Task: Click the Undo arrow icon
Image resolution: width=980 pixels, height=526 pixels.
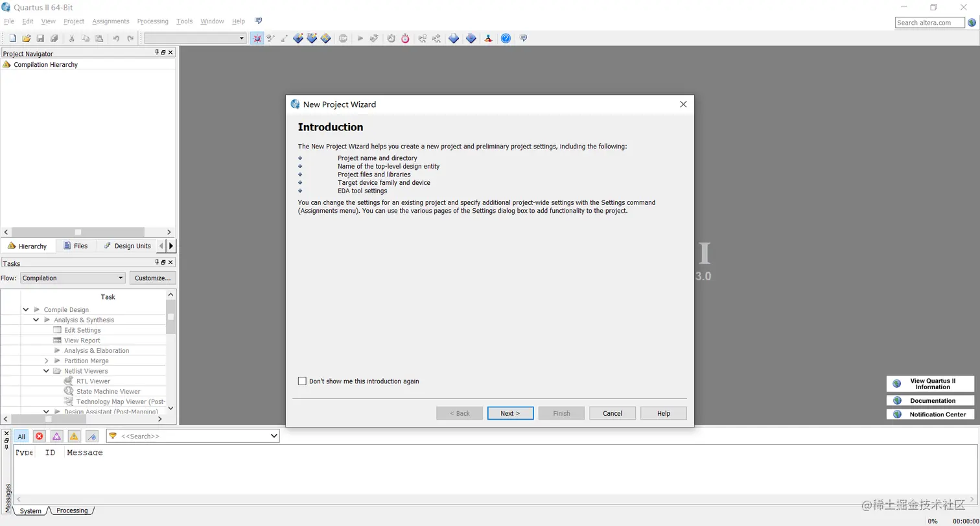Action: coord(116,38)
